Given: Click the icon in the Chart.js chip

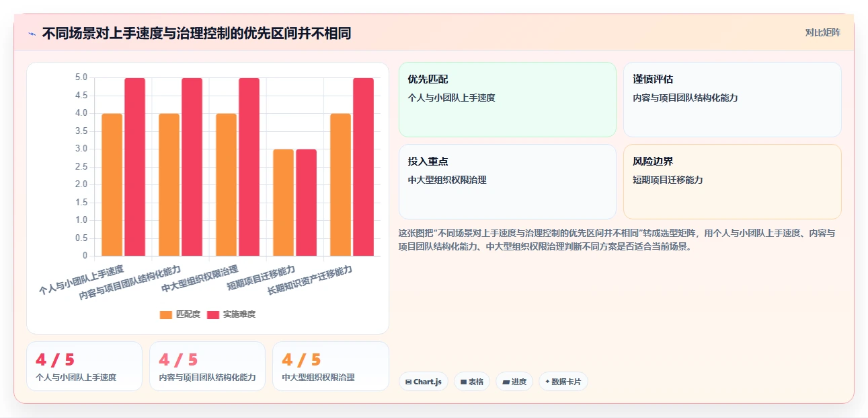Looking at the screenshot, I should click(x=408, y=382).
